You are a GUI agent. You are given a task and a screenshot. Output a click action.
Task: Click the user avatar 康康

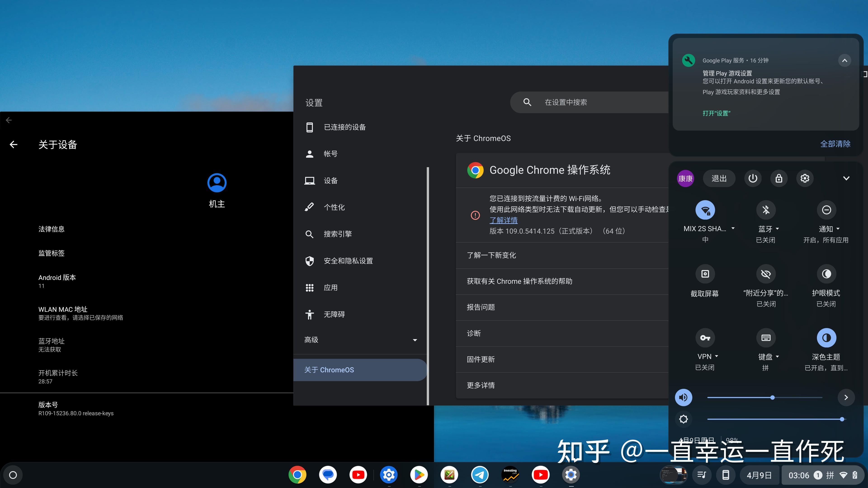[x=685, y=178]
